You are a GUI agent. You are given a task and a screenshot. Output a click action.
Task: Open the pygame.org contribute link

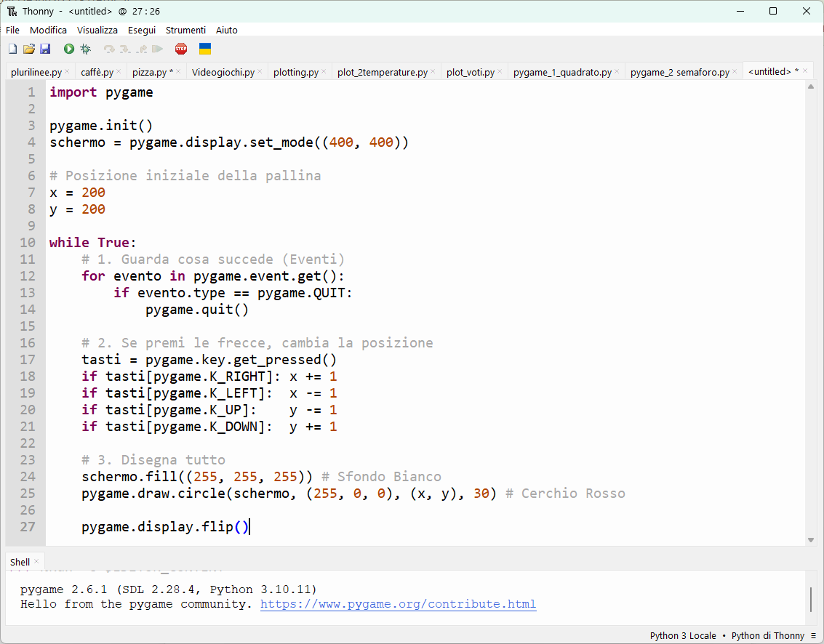pos(399,604)
